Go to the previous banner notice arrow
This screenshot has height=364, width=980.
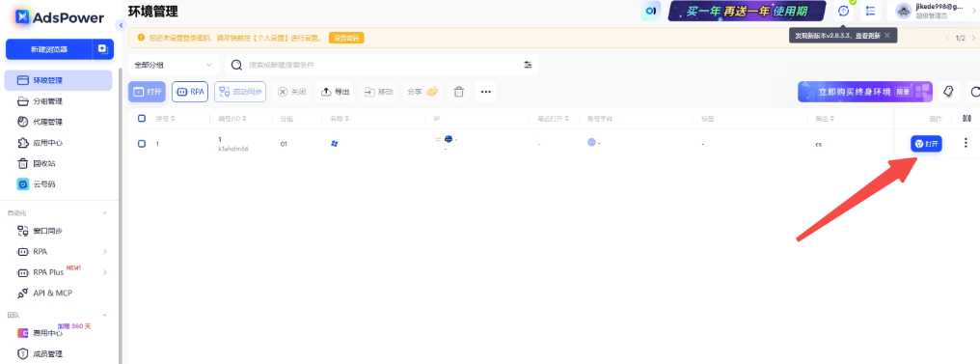click(x=947, y=39)
